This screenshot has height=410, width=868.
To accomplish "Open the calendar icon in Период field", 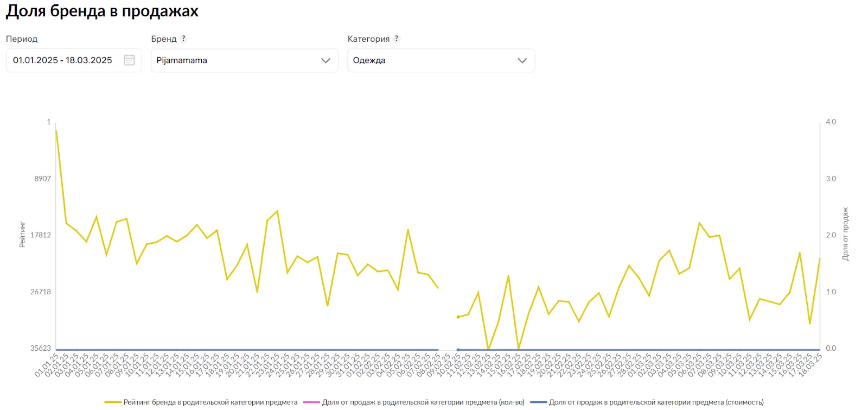I will (x=129, y=60).
